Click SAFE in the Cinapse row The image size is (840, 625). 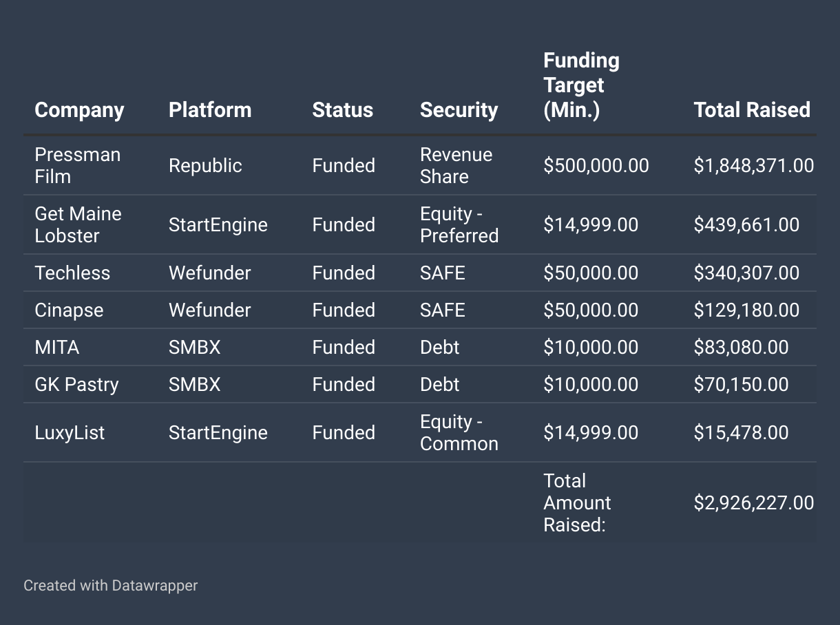[x=443, y=310]
